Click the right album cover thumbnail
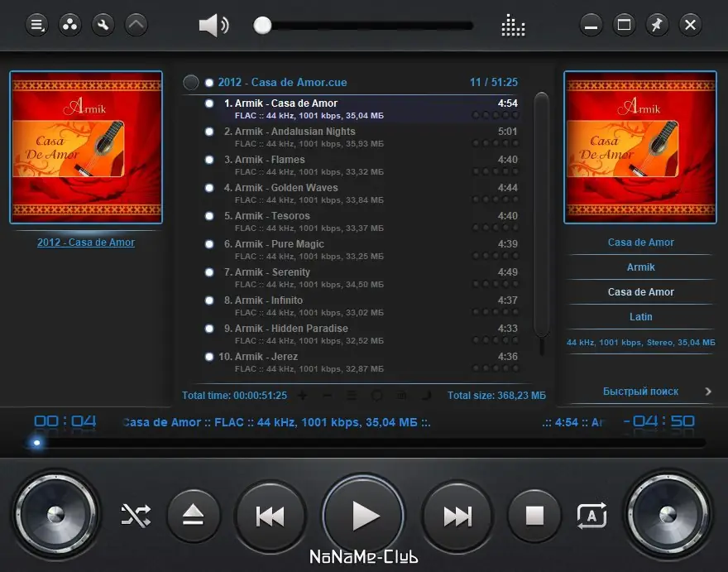This screenshot has height=572, width=728. (x=640, y=147)
